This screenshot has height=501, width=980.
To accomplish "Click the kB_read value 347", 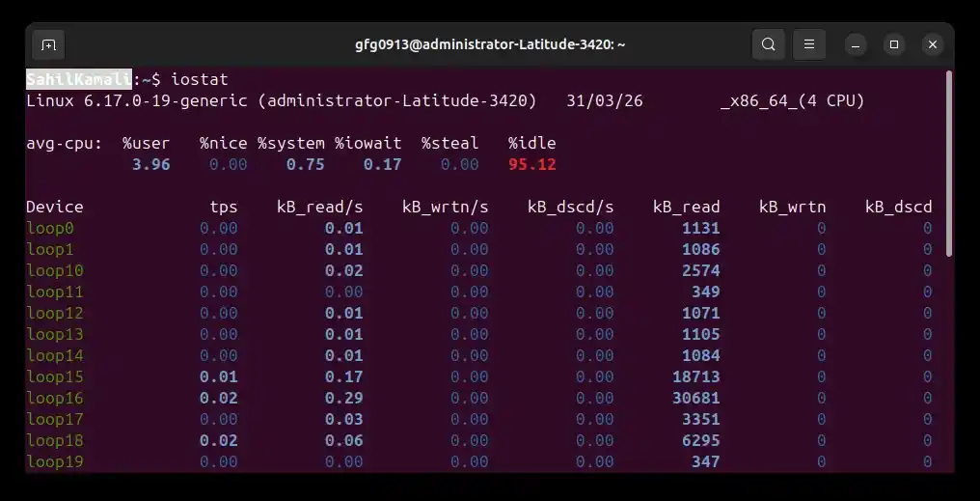I will click(x=706, y=462).
